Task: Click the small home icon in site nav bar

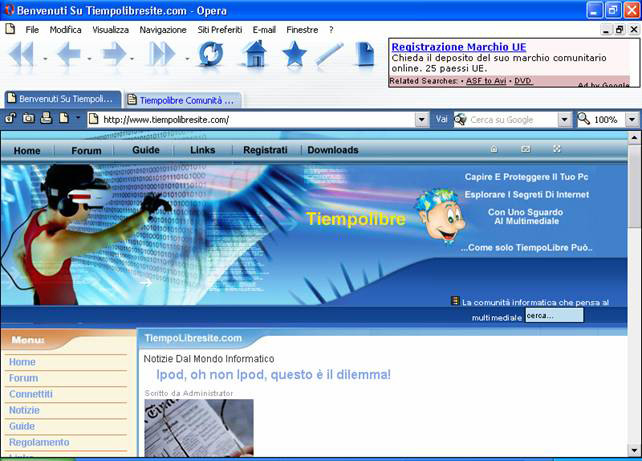Action: 494,149
